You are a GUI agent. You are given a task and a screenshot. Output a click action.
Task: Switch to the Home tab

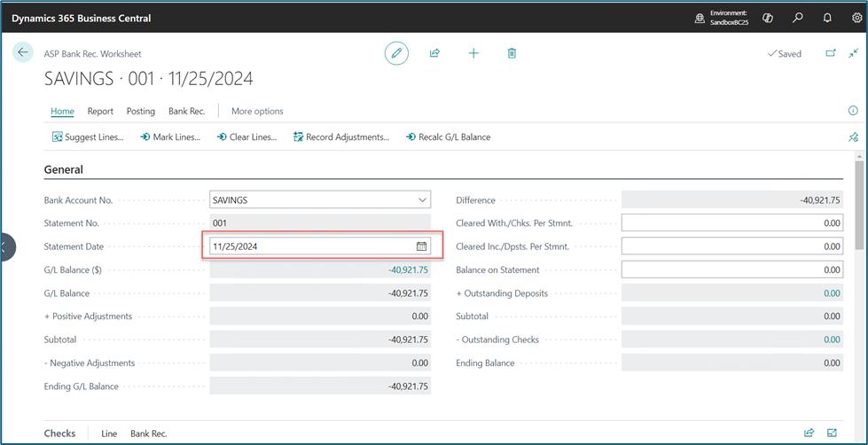point(63,111)
